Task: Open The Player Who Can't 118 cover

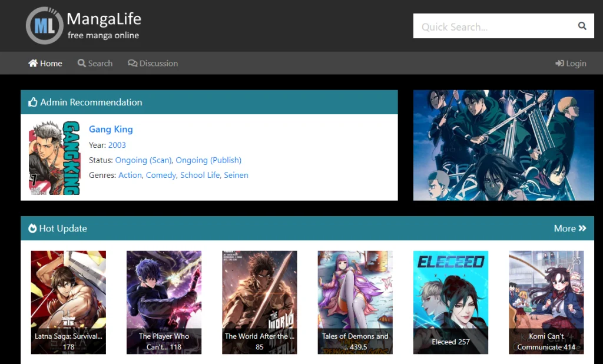Action: [x=164, y=302]
